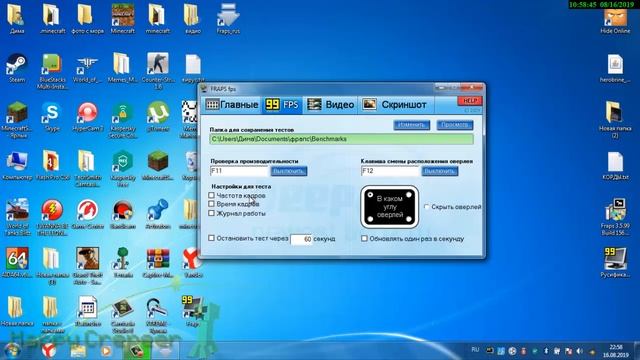This screenshot has width=640, height=360.
Task: Click Просмотр to view benchmark folder
Action: (x=455, y=125)
